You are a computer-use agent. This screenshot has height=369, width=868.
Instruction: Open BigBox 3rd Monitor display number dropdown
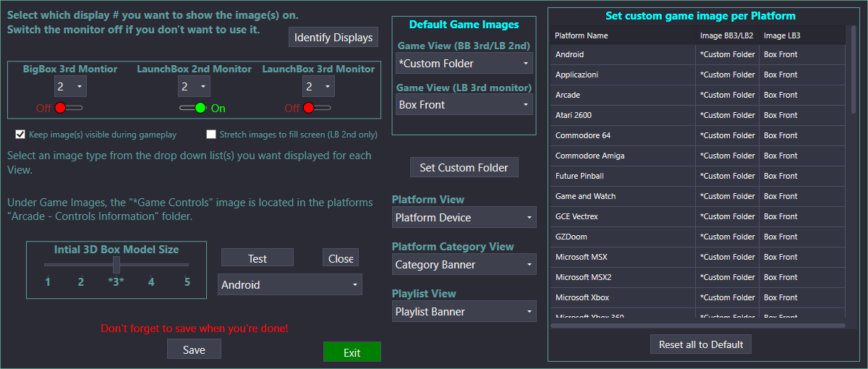[x=70, y=86]
